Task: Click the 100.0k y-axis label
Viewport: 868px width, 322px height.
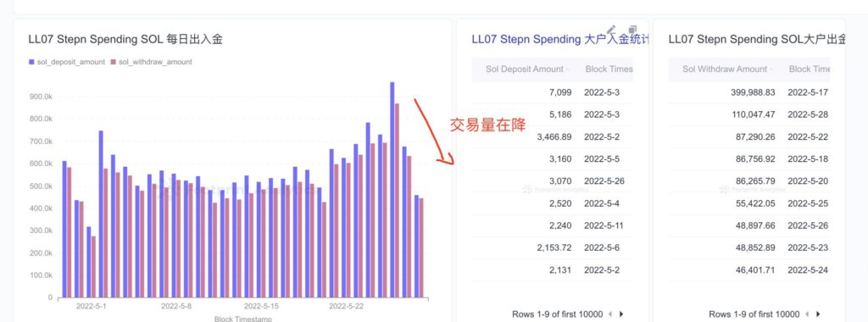Action: [41, 275]
